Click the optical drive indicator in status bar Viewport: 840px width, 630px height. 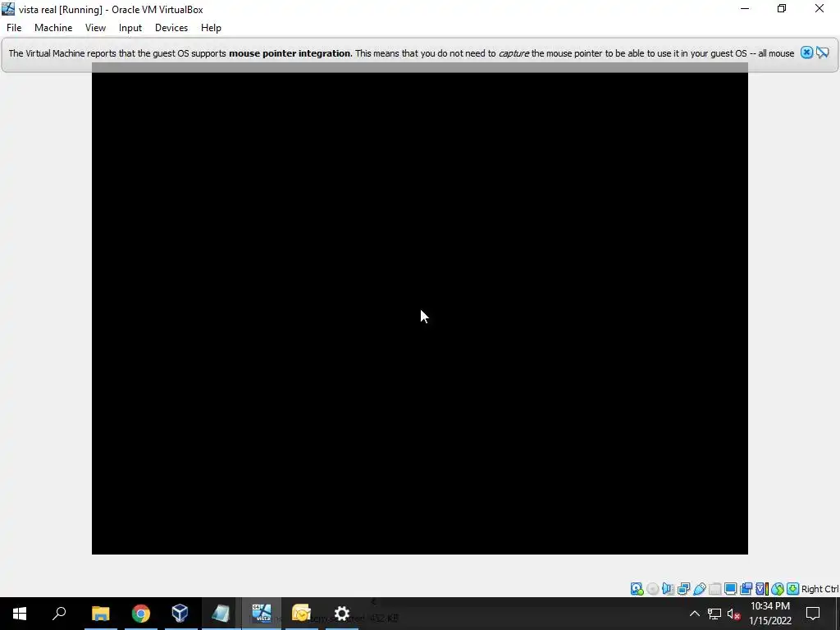tap(652, 589)
